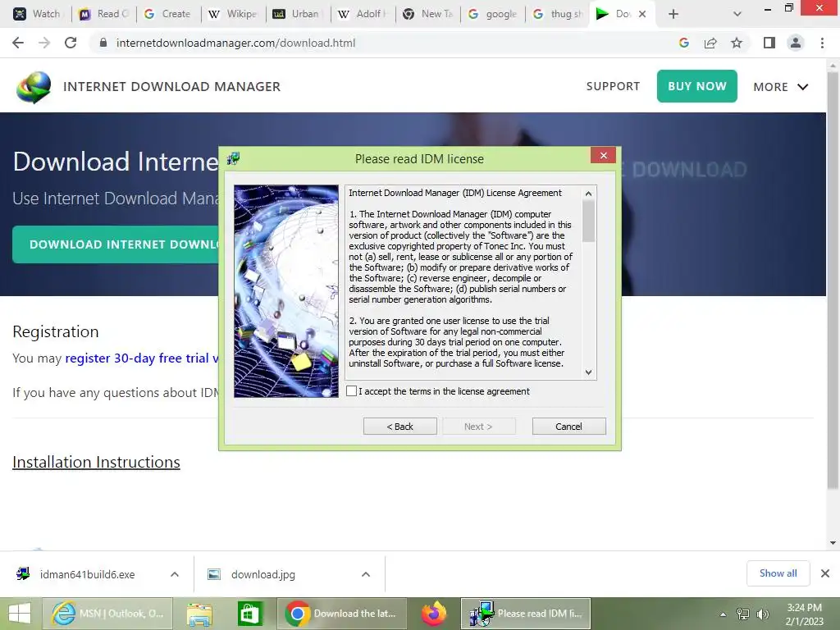
Task: Switch to the Wikipedia tab
Action: 233,14
